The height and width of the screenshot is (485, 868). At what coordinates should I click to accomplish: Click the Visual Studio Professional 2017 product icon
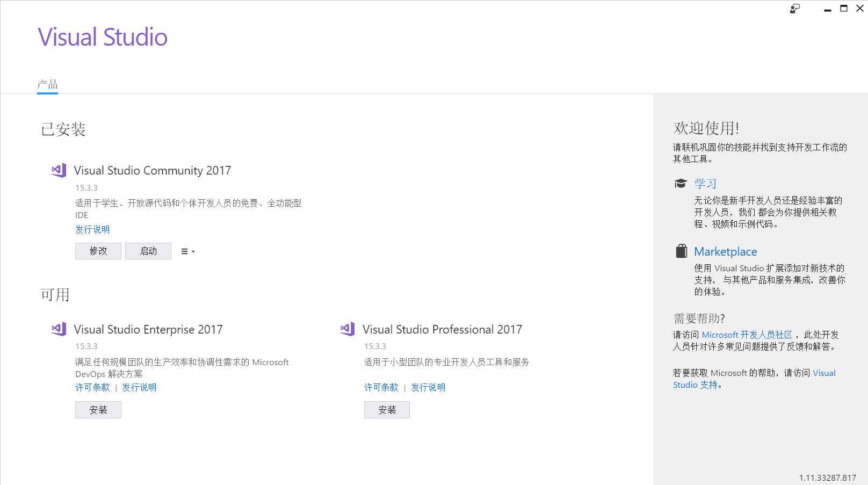tap(347, 329)
